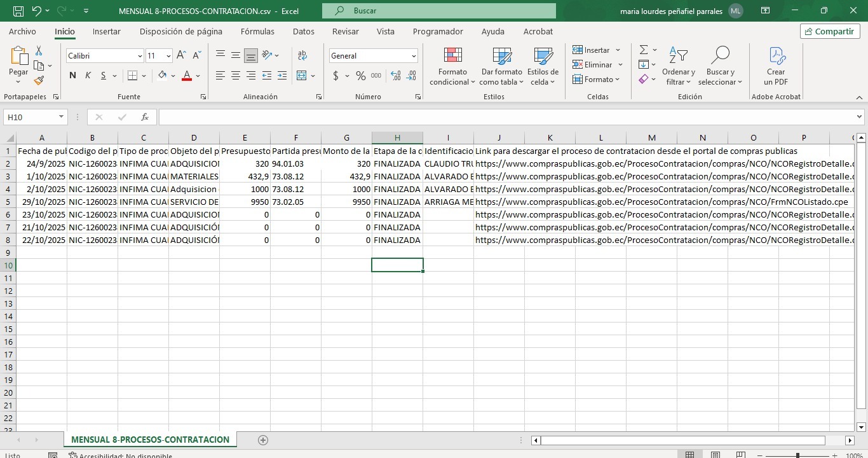Switch to the Fórmulas ribbon tab
Screen dimensions: 868x458
point(257,31)
